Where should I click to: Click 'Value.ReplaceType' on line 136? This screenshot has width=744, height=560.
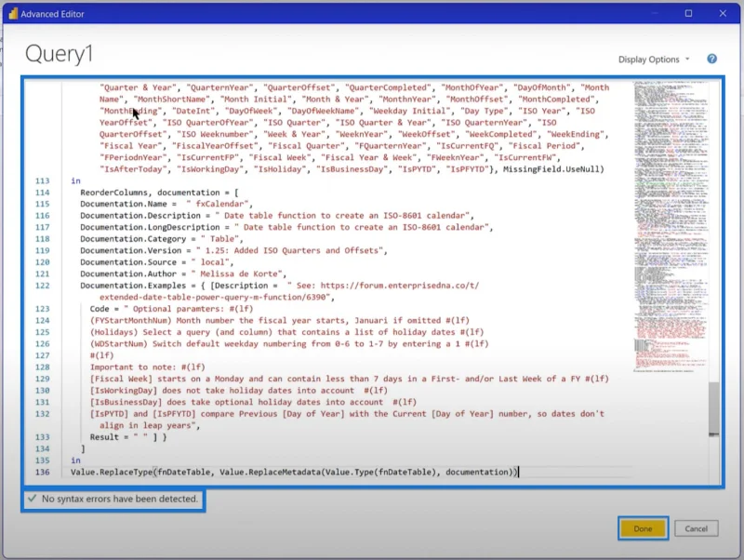(112, 472)
